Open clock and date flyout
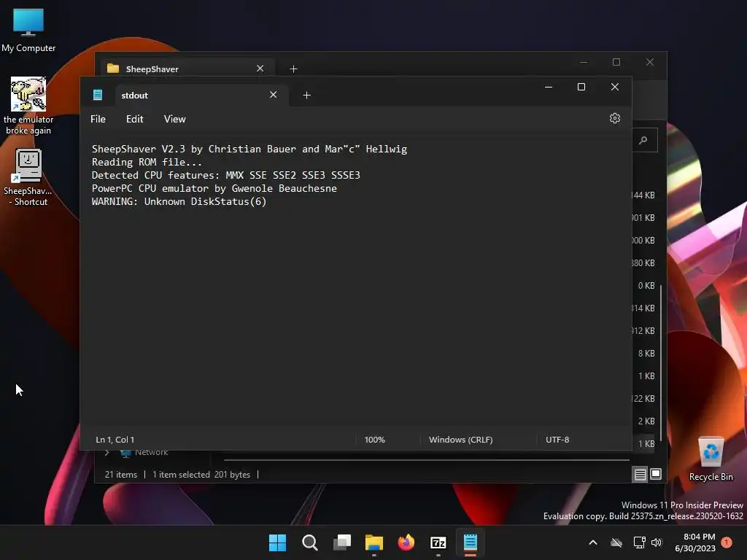The image size is (747, 560). (695, 542)
